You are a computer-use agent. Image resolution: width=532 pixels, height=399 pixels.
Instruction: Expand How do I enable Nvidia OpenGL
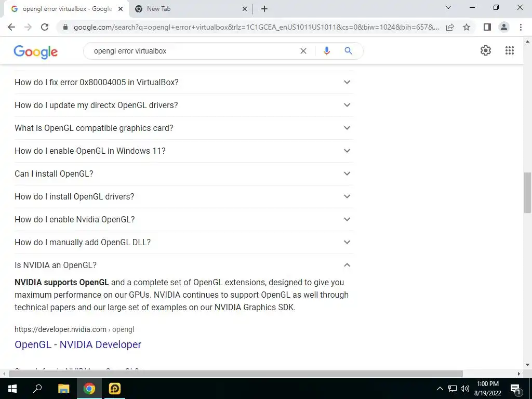[183, 220]
